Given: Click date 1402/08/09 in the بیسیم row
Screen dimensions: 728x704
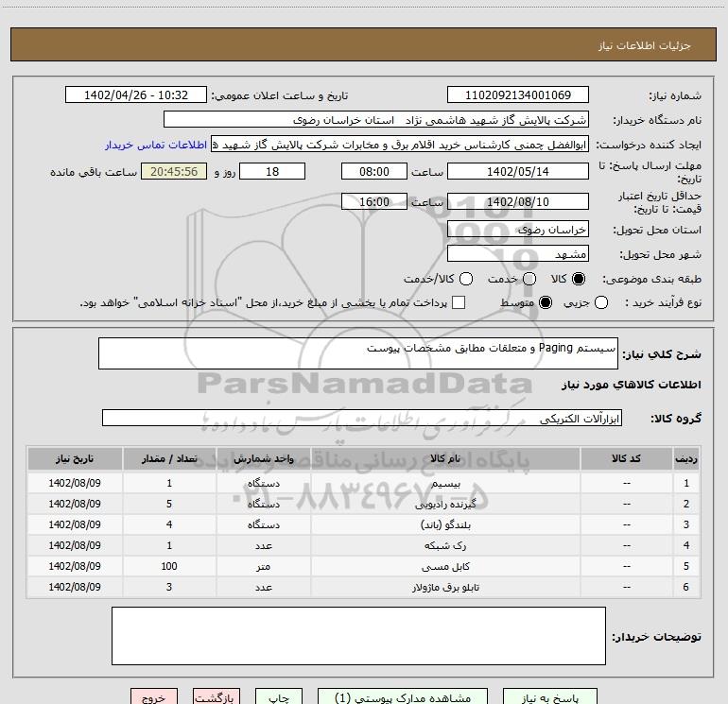Looking at the screenshot, I should (75, 483).
